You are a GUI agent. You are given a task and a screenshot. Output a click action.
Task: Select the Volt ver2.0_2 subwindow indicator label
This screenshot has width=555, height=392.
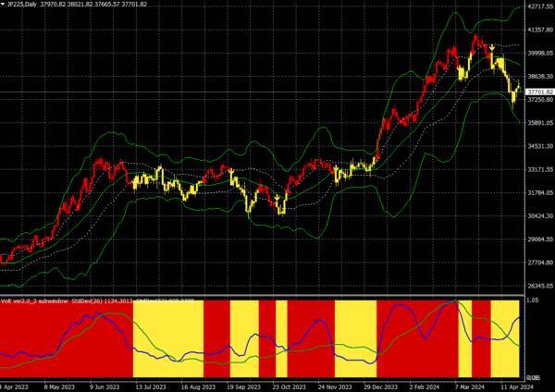34,301
